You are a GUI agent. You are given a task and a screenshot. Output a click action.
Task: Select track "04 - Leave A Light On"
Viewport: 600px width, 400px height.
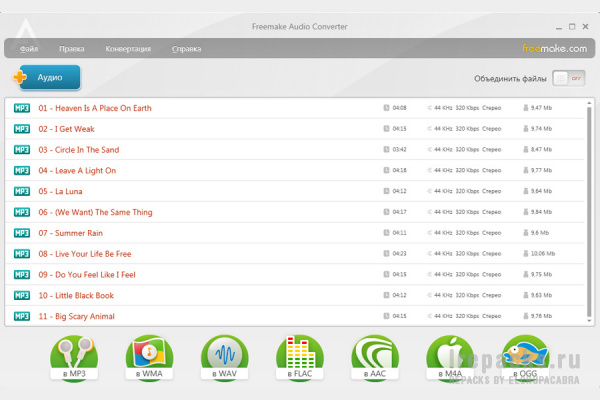(x=295, y=170)
